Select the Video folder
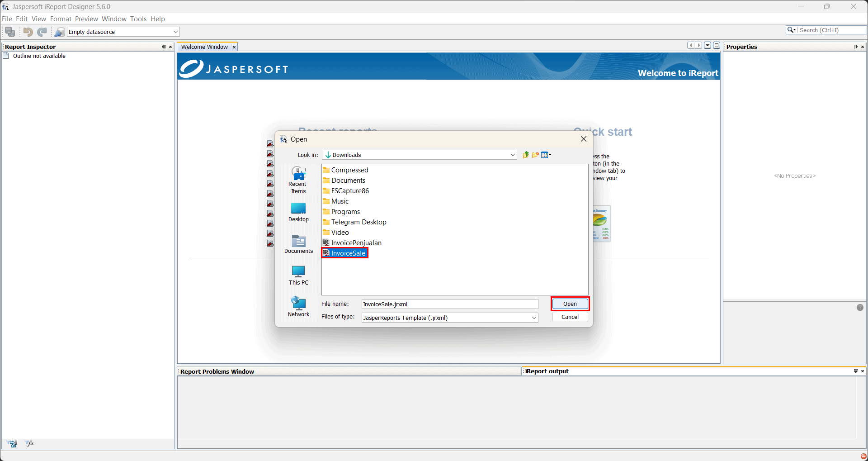This screenshot has width=868, height=461. [x=336, y=233]
